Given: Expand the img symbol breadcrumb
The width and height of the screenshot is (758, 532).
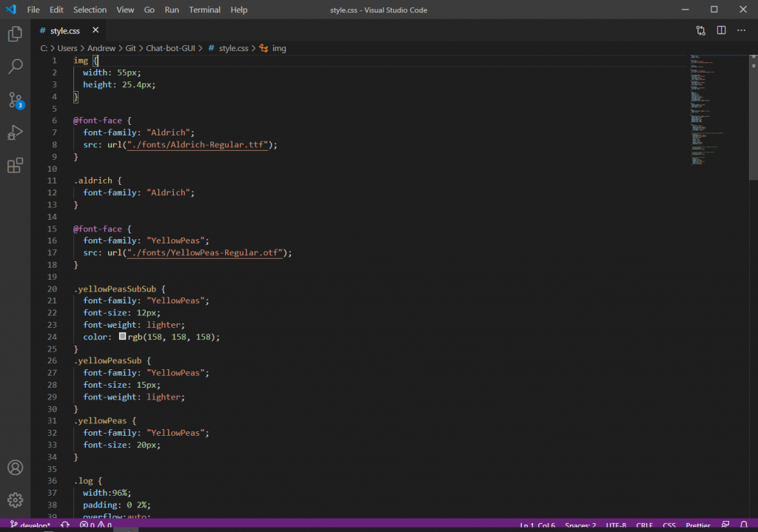Looking at the screenshot, I should [278, 48].
